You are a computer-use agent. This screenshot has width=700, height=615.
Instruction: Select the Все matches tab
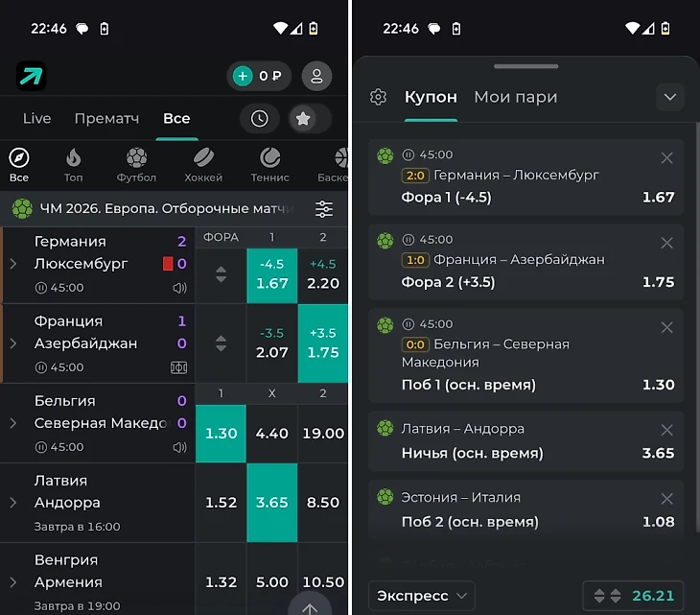(x=176, y=118)
